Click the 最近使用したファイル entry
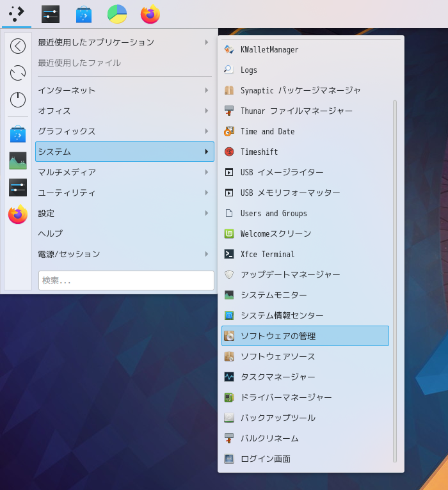Viewport: 448px width, 490px height. 125,63
